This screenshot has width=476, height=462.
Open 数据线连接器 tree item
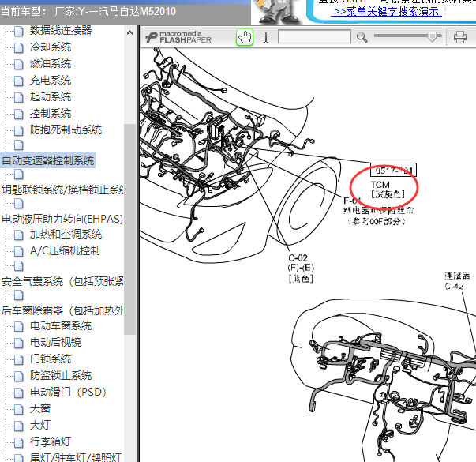pos(61,30)
